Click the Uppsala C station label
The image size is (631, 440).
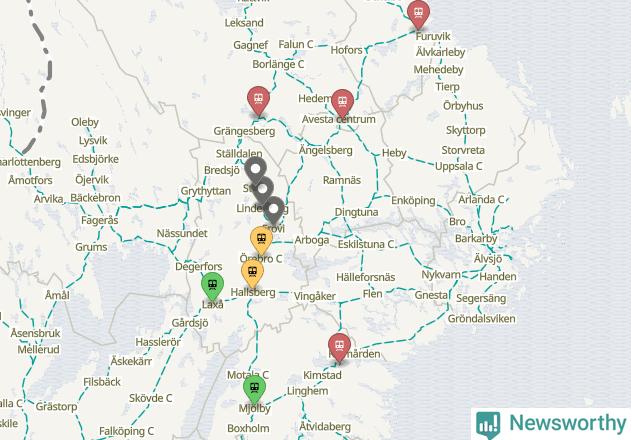pos(458,166)
